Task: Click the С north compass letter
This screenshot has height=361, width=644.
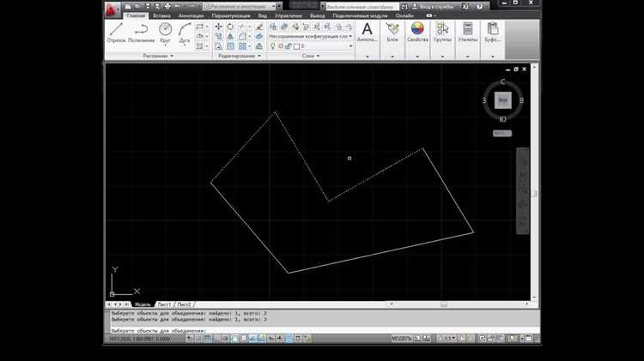Action: point(502,81)
